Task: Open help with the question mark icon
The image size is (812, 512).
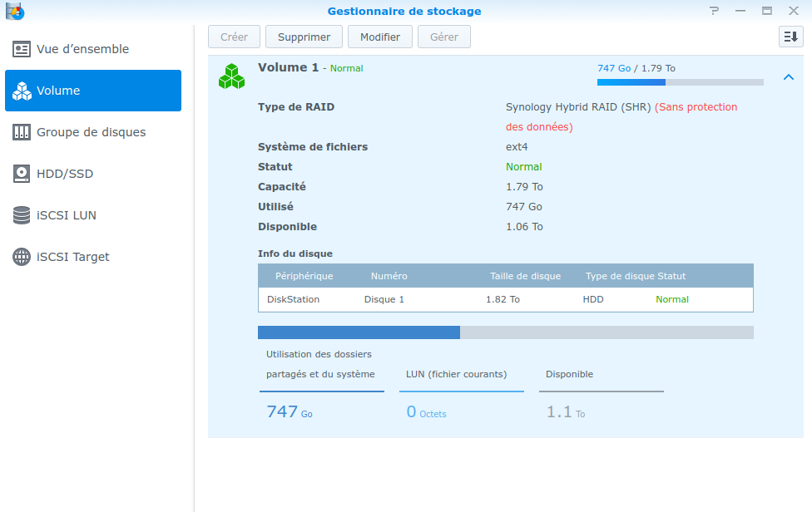Action: [x=714, y=11]
